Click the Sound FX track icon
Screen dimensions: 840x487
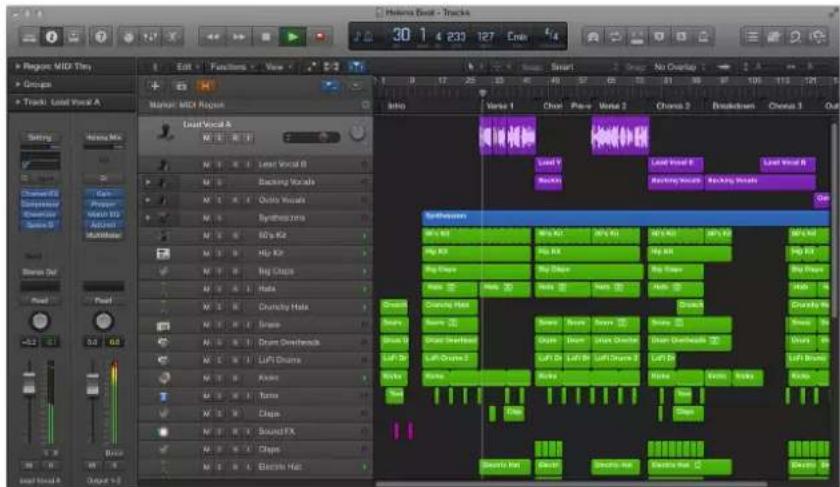[x=163, y=431]
